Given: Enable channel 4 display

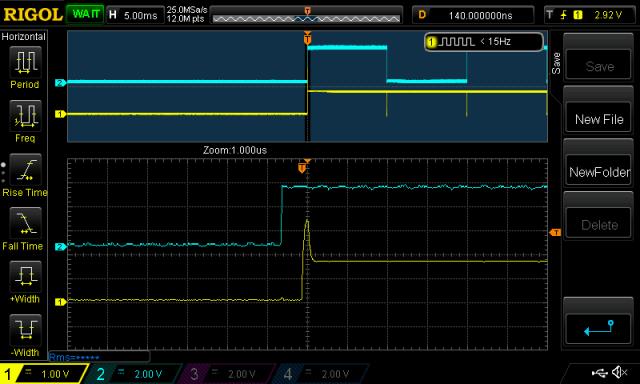Looking at the screenshot, I should point(320,374).
